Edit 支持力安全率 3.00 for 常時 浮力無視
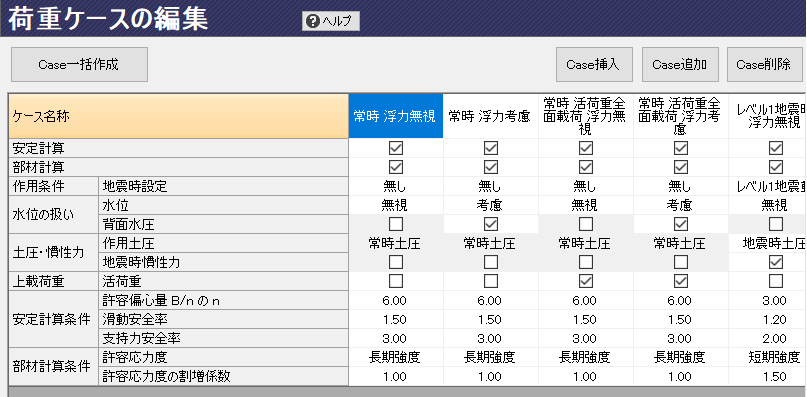The width and height of the screenshot is (807, 397). point(395,338)
